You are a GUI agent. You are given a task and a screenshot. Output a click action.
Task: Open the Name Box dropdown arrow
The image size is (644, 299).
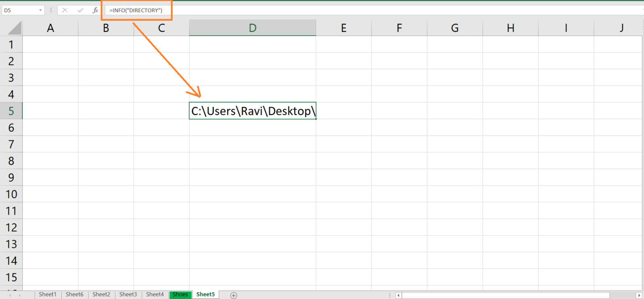(x=41, y=10)
